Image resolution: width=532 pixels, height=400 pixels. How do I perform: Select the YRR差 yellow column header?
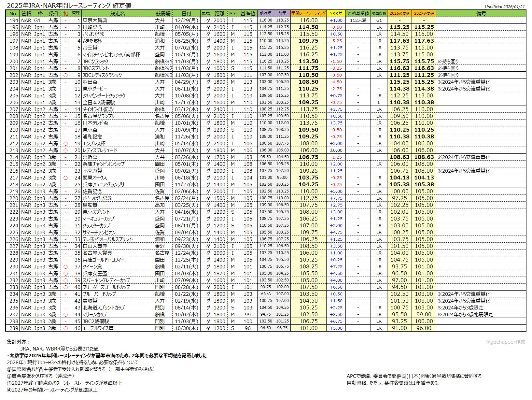click(336, 13)
